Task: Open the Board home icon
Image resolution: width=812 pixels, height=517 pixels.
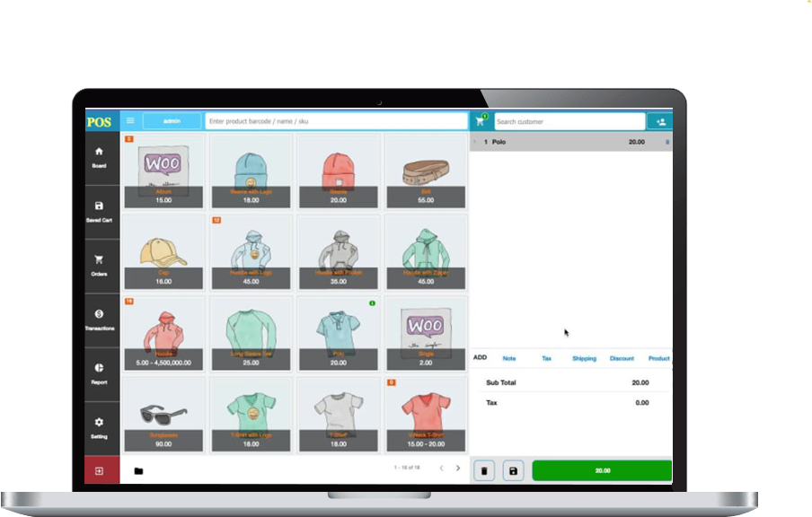Action: pos(99,153)
